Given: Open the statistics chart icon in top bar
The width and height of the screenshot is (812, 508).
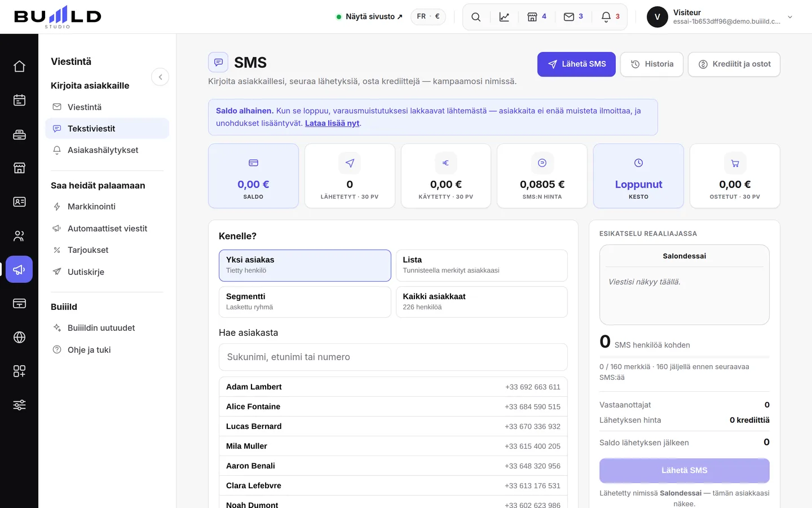Looking at the screenshot, I should coord(504,17).
